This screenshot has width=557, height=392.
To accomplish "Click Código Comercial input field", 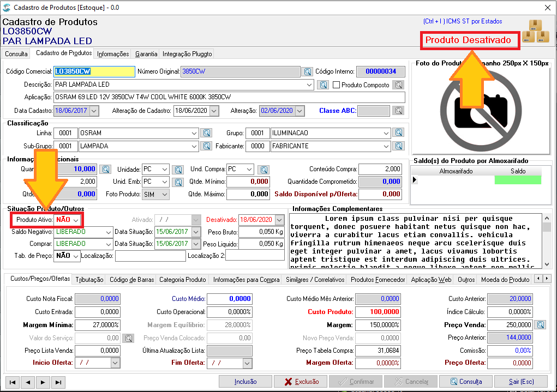I will [94, 71].
